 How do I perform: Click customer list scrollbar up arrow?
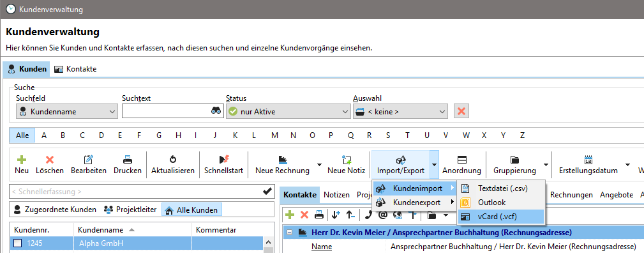[x=269, y=242]
